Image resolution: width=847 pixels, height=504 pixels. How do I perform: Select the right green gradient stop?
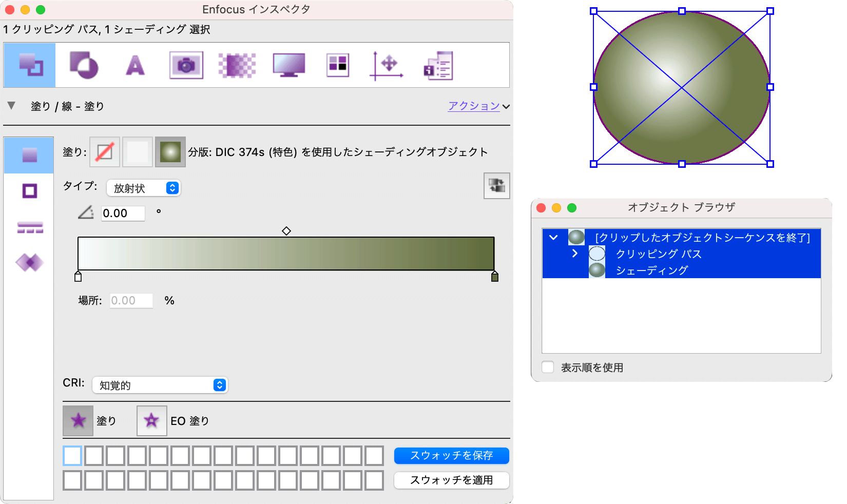(x=495, y=277)
